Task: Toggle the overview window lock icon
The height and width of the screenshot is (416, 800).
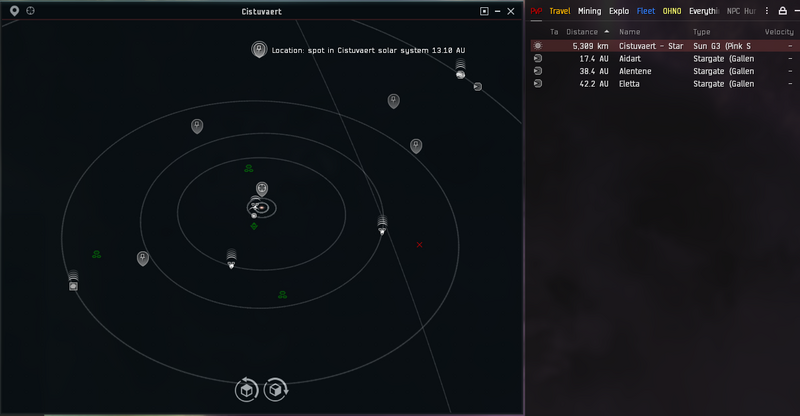Action: 782,11
